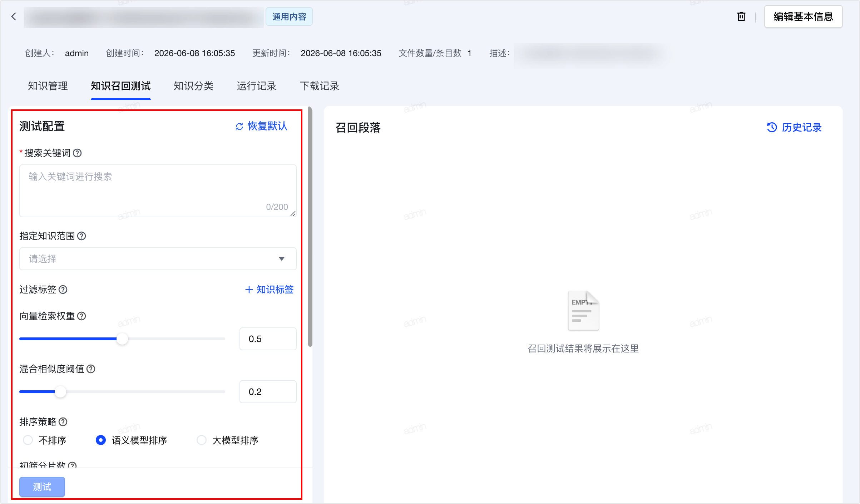This screenshot has width=860, height=504.
Task: Open 编辑基本信息 button
Action: pyautogui.click(x=803, y=16)
